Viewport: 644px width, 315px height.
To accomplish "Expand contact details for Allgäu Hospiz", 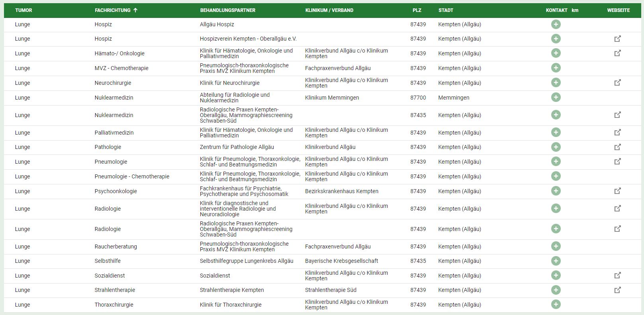I will 556,24.
